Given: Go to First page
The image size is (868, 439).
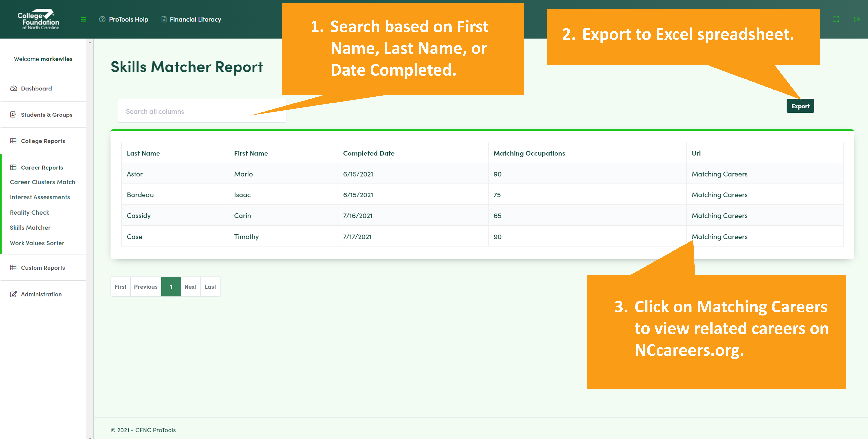Looking at the screenshot, I should click(121, 287).
